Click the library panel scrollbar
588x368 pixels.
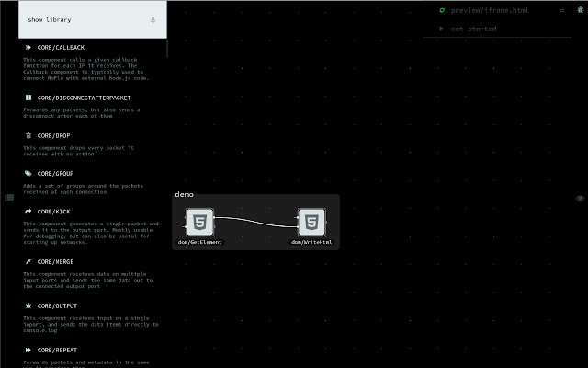coord(167,48)
